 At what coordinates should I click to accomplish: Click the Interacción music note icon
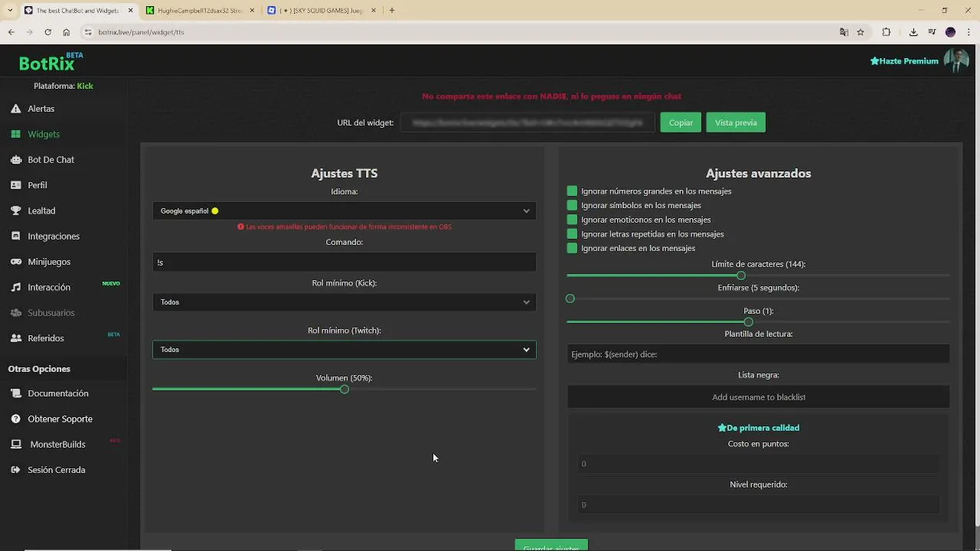click(x=15, y=287)
